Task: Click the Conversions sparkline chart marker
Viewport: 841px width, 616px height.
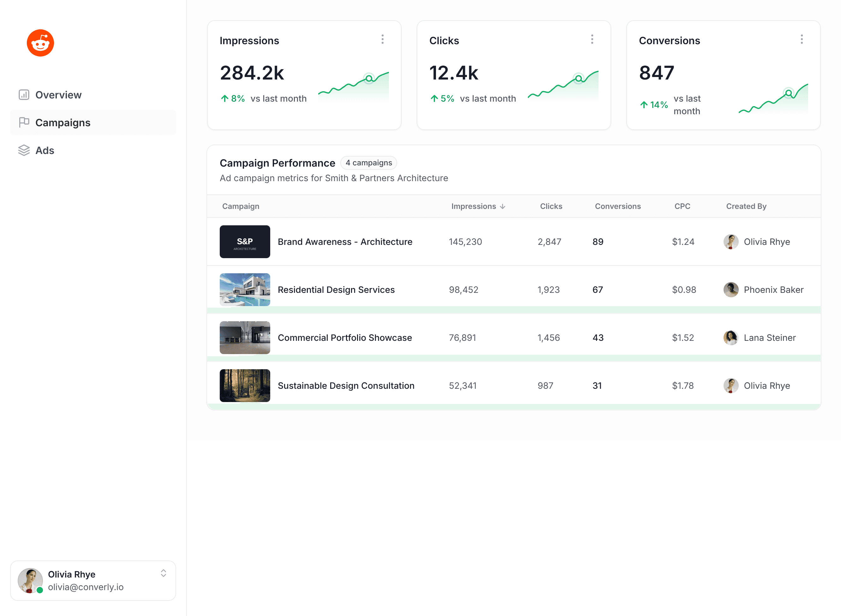Action: click(788, 93)
